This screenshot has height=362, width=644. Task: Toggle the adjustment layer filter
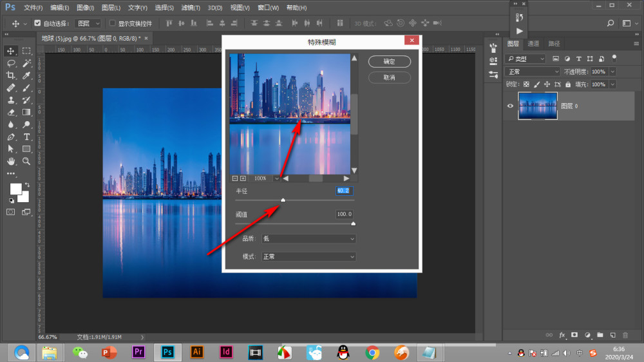tap(567, 59)
